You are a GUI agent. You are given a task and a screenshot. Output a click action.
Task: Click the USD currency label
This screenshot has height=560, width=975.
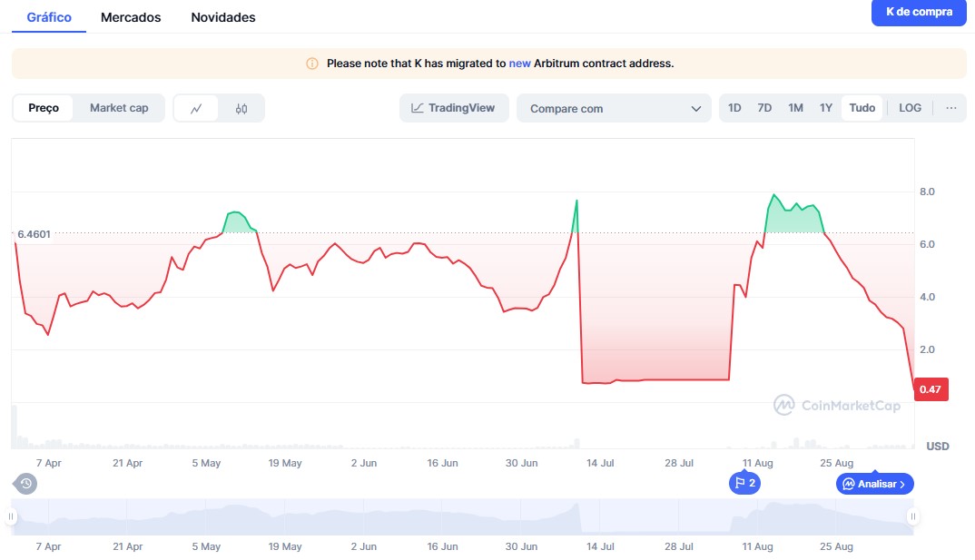[937, 447]
